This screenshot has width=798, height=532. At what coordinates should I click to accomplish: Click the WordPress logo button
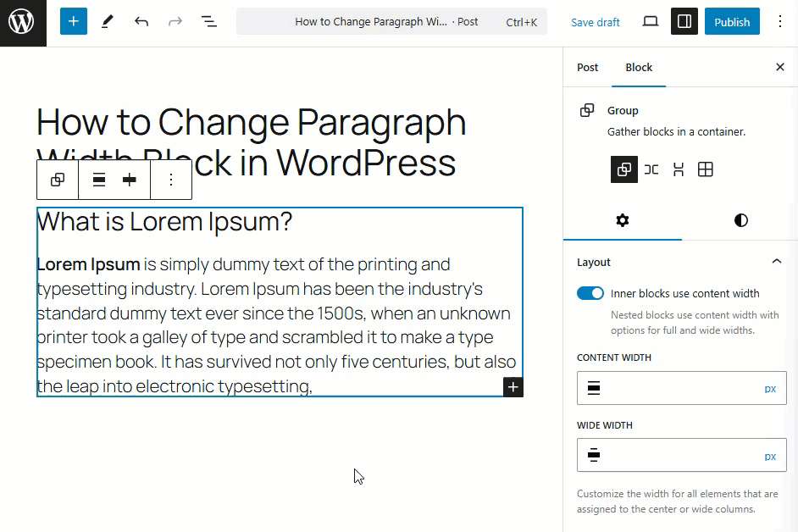23,23
